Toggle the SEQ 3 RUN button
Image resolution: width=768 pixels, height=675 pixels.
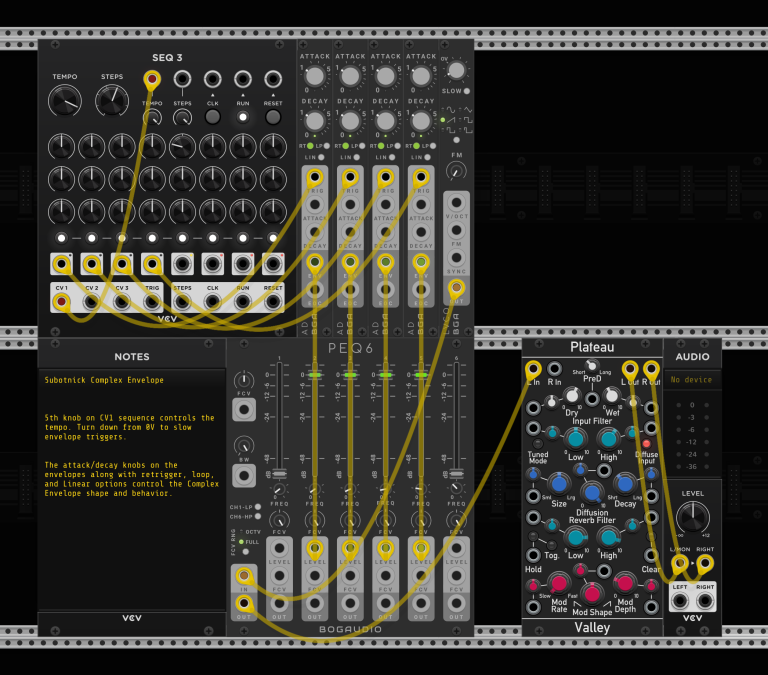coord(243,117)
